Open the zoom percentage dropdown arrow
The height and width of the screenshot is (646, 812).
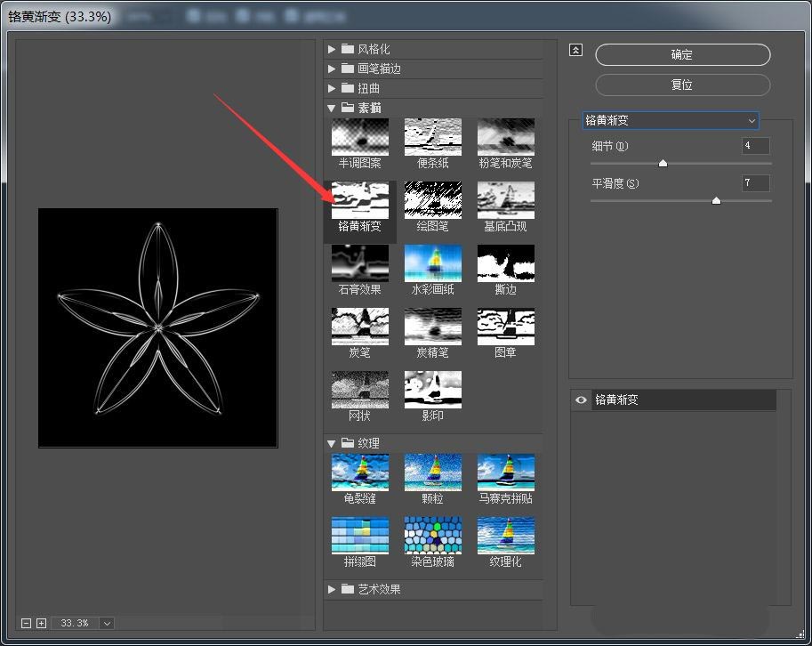tap(107, 623)
